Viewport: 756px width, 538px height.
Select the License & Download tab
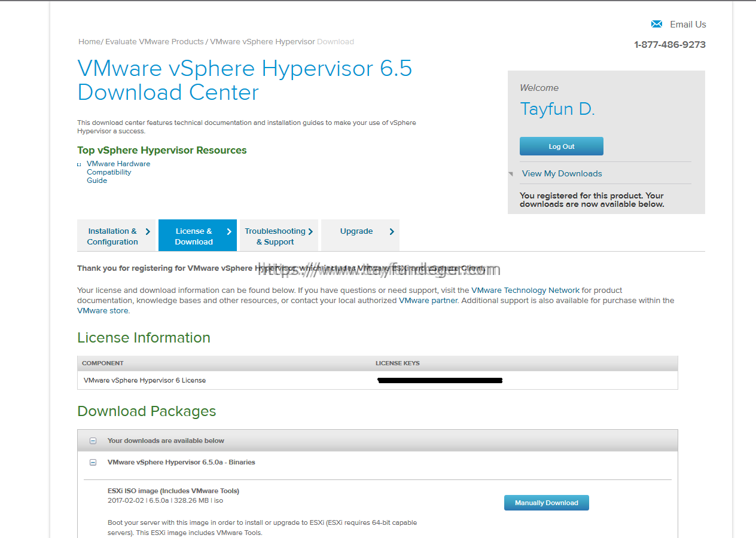point(197,236)
